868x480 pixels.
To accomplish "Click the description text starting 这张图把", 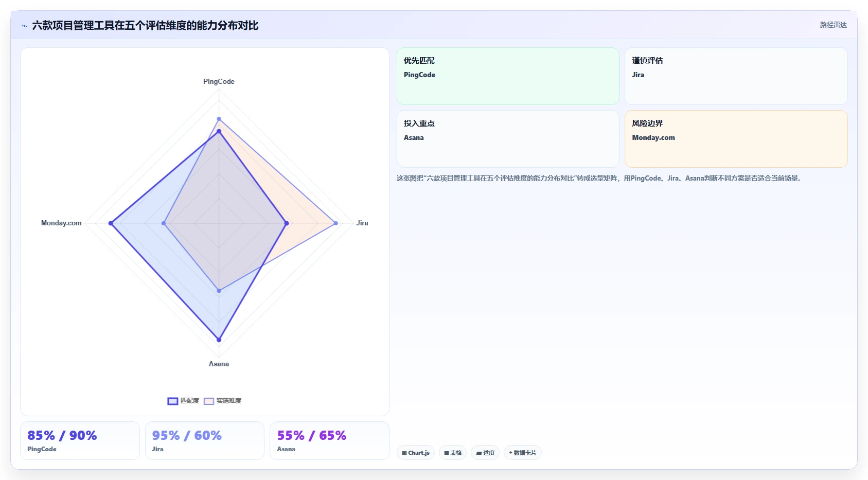I will (600, 178).
